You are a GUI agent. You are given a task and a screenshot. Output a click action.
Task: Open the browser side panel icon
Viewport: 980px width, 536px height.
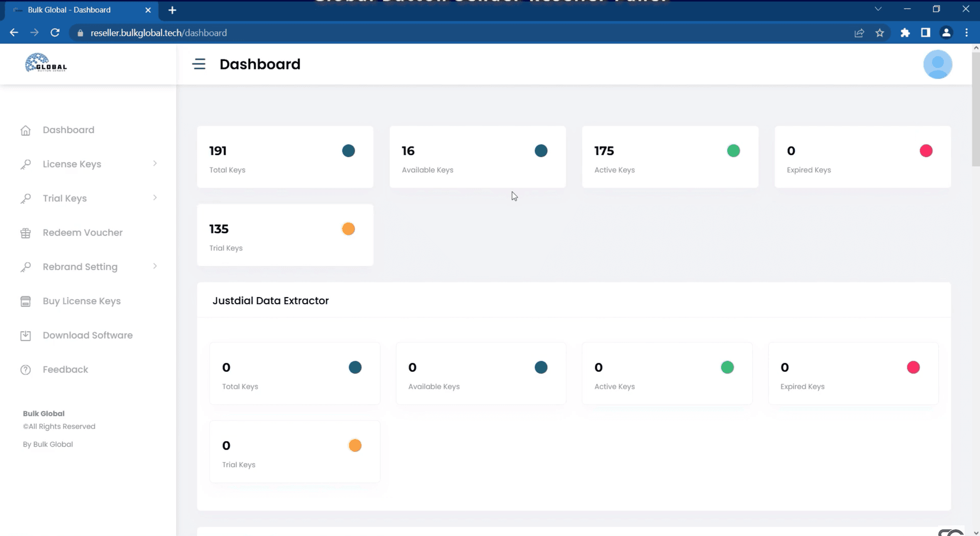925,33
